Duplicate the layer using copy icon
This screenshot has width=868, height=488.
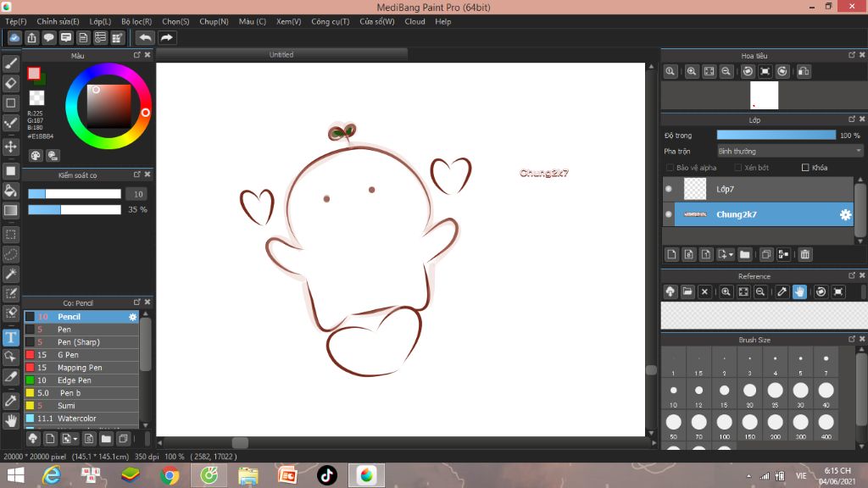coord(766,254)
